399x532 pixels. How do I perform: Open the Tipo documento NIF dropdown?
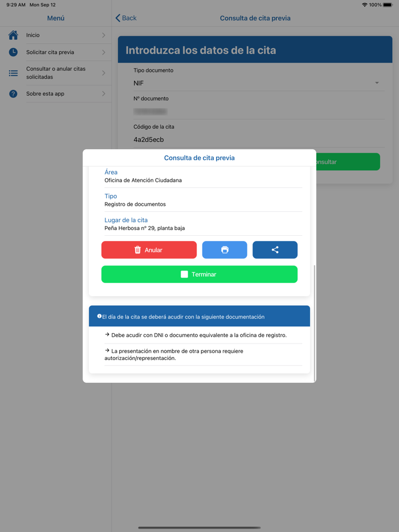click(259, 83)
